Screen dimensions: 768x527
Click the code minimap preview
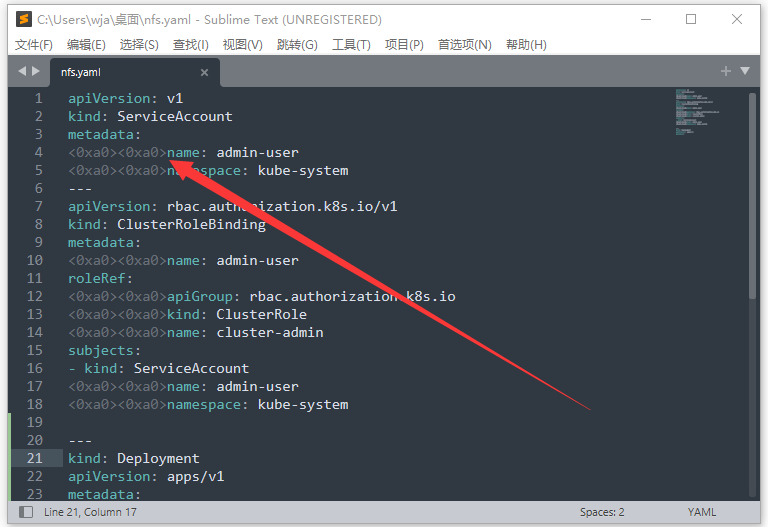tap(697, 112)
